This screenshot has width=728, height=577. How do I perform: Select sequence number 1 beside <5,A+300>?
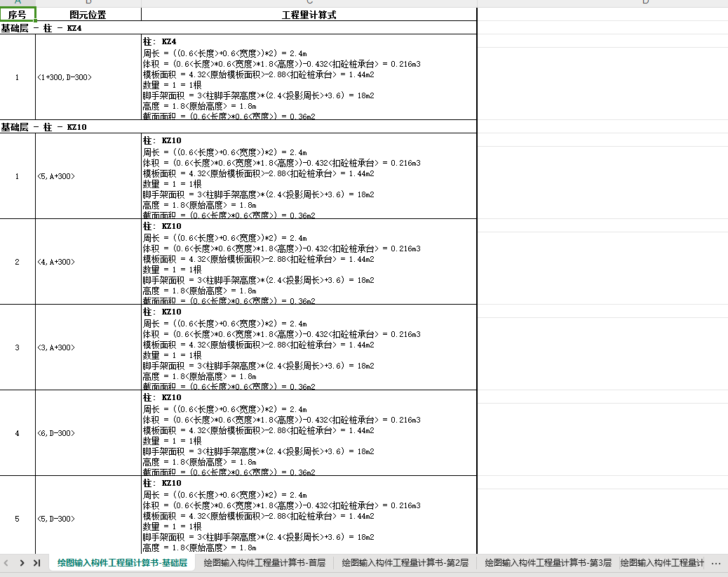(x=18, y=176)
